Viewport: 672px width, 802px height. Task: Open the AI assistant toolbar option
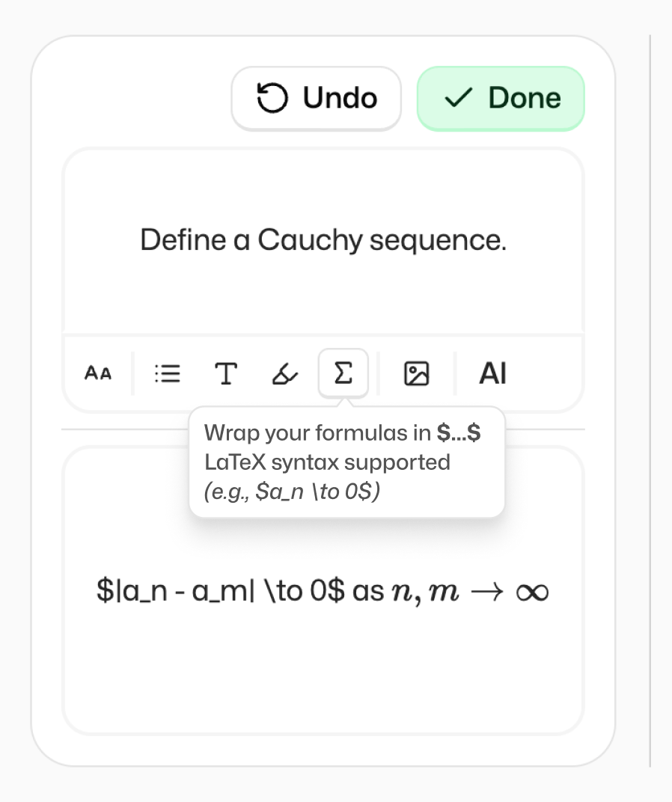(492, 373)
